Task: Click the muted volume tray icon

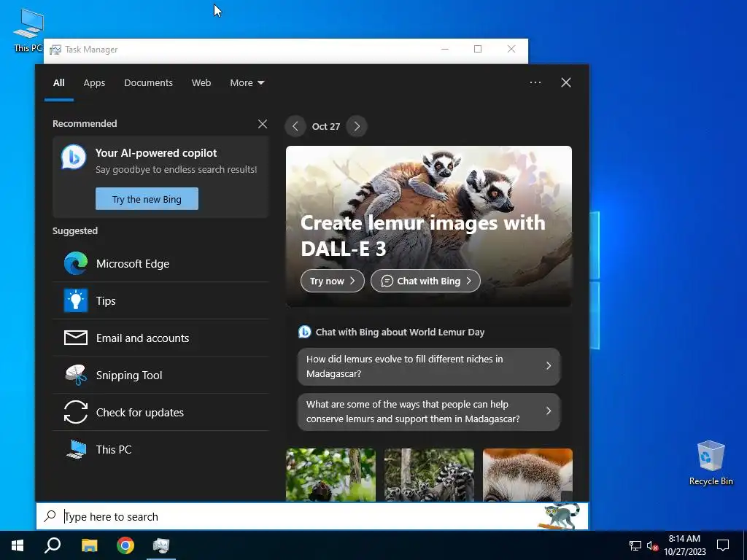Action: coord(652,545)
